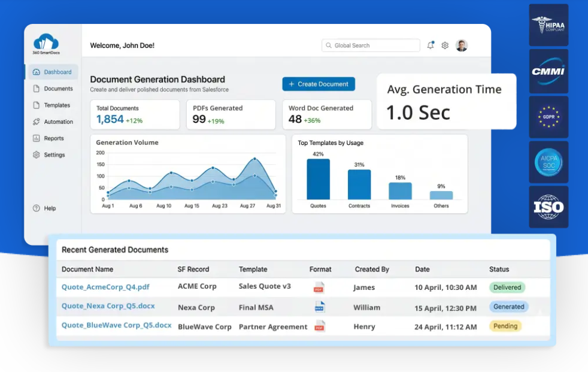Click the Pending status badge

click(505, 326)
